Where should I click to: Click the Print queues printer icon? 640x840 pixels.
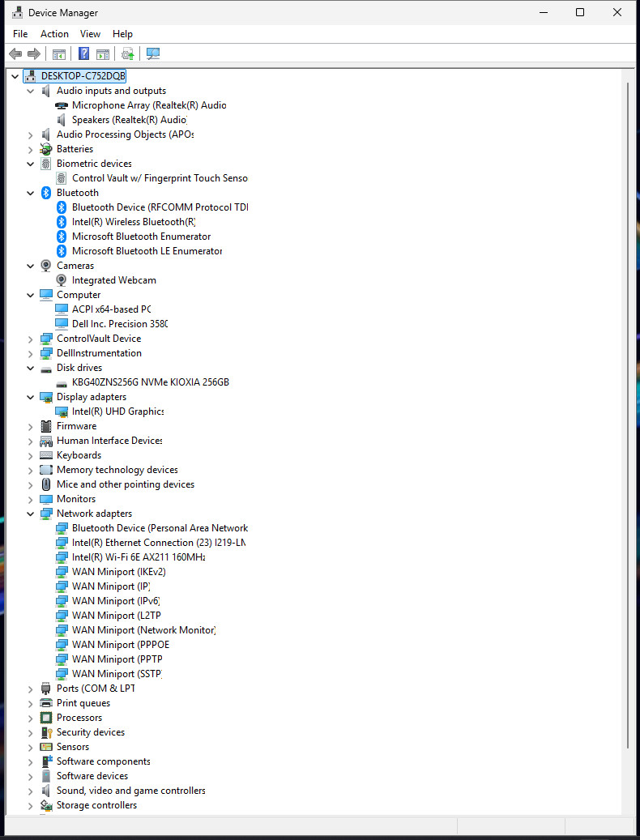[46, 703]
